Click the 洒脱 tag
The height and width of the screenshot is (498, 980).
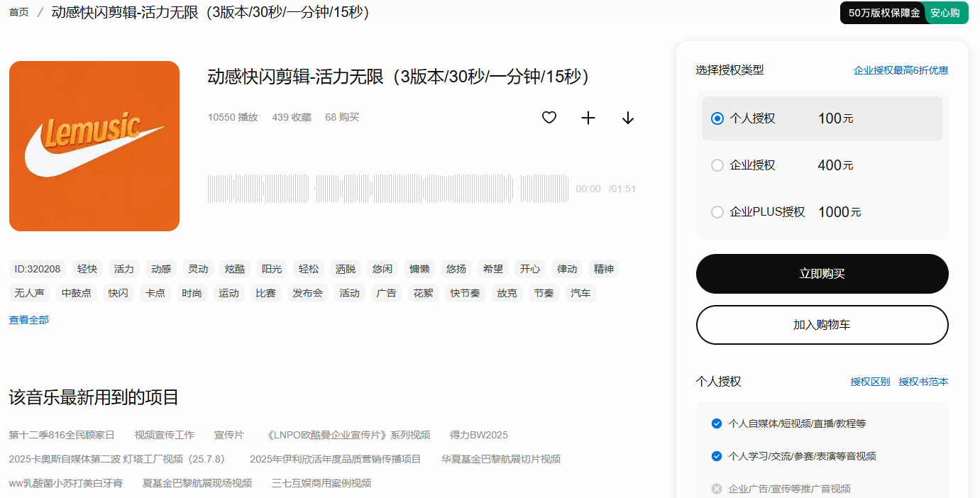tap(346, 269)
